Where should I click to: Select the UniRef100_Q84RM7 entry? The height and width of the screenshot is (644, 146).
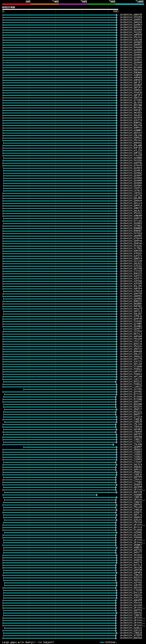131,447
